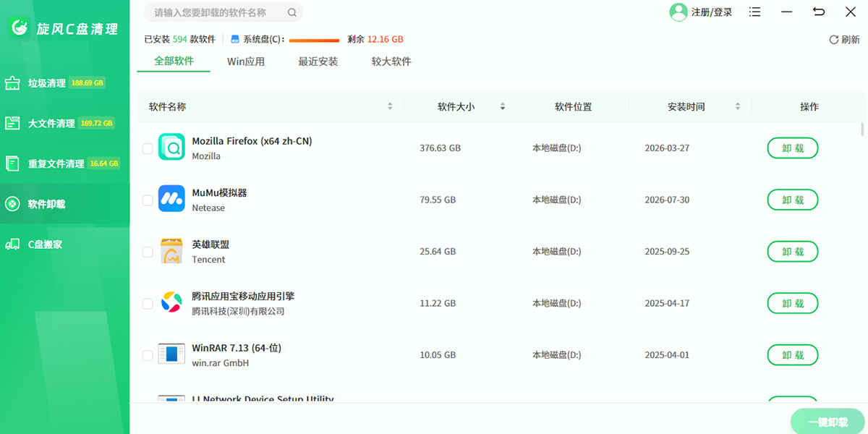Click the 169.72 GB badge
Viewport: 868px width, 434px height.
click(98, 124)
